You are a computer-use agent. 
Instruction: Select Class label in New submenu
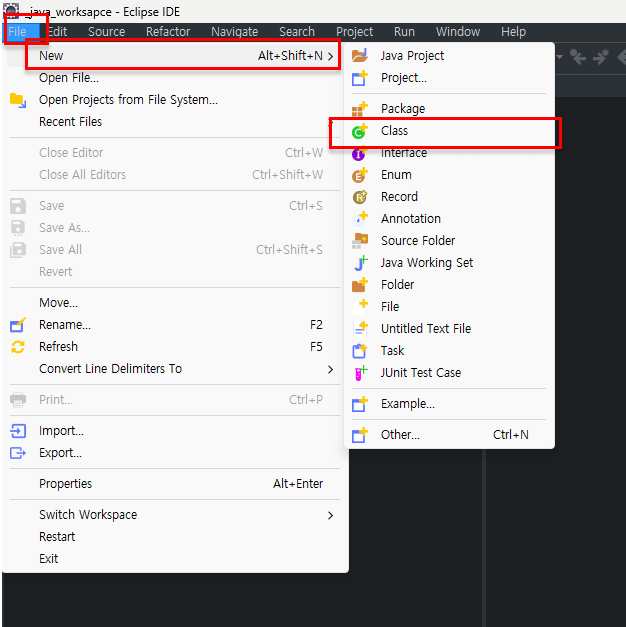click(394, 131)
